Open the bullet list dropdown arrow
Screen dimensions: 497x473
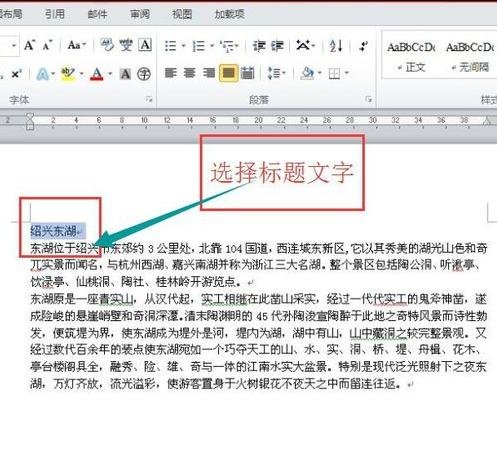pyautogui.click(x=183, y=46)
